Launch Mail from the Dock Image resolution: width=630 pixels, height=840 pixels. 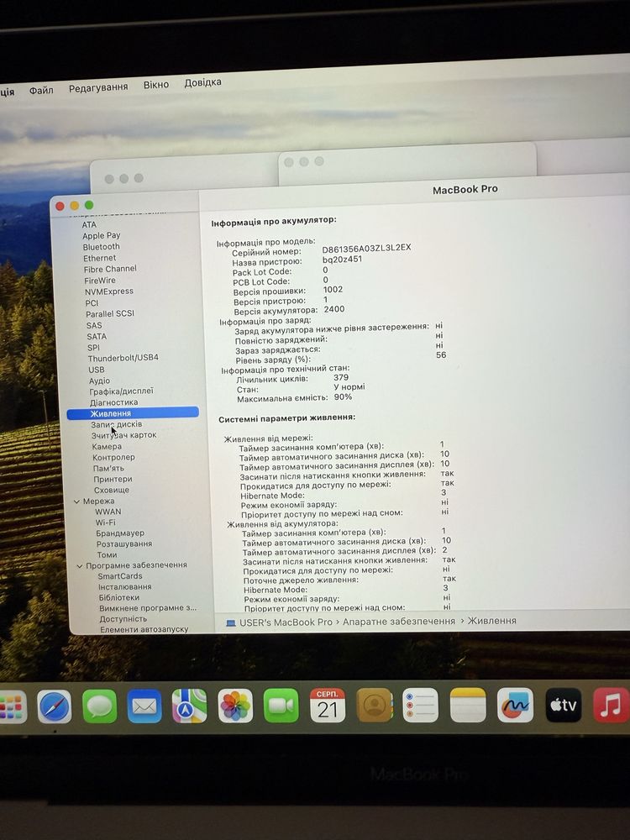pyautogui.click(x=144, y=706)
